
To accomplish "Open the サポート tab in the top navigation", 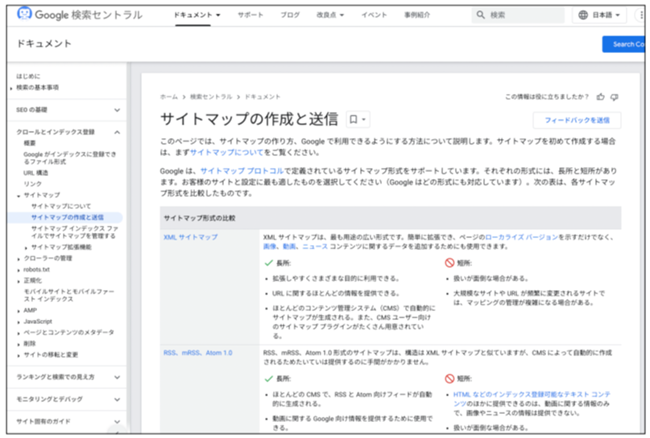I will (x=251, y=16).
